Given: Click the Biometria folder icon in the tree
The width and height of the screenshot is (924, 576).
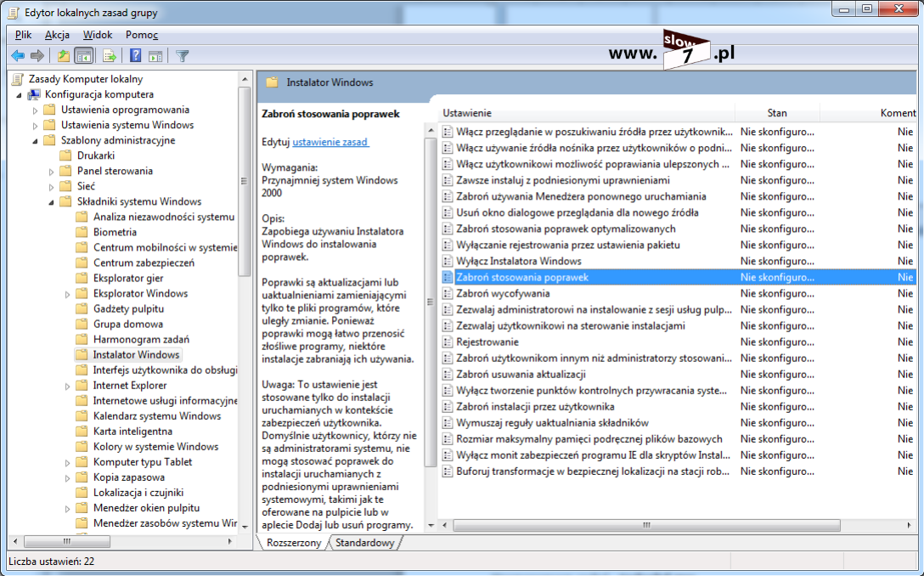Looking at the screenshot, I should point(82,232).
